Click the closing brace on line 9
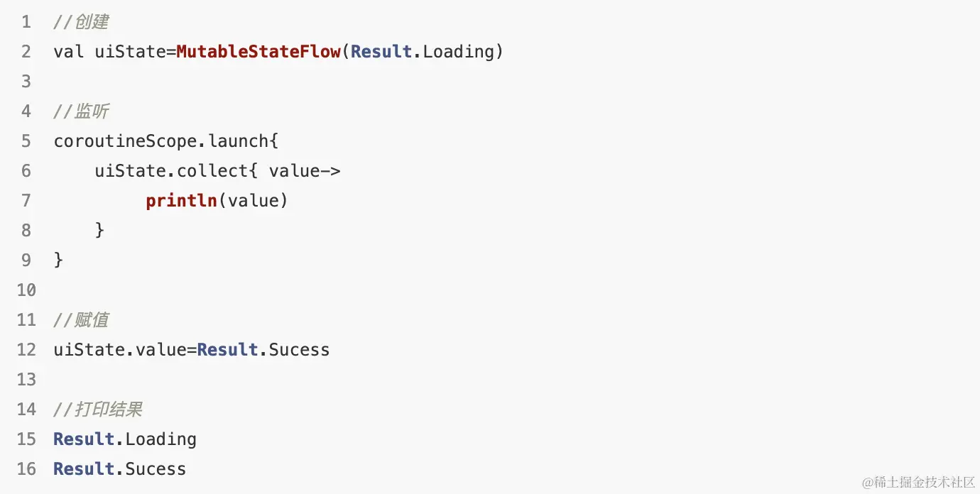 point(58,260)
